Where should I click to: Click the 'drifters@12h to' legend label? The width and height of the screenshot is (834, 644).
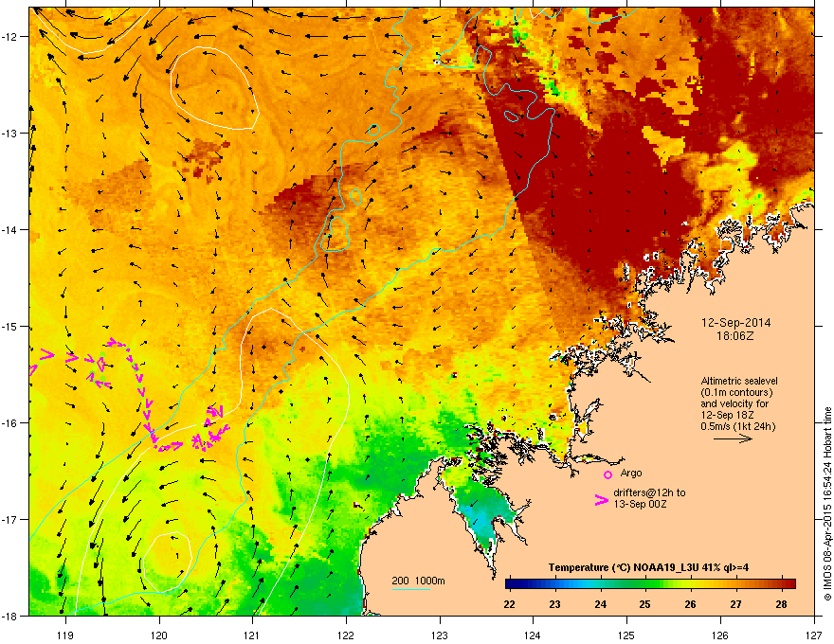pyautogui.click(x=649, y=492)
